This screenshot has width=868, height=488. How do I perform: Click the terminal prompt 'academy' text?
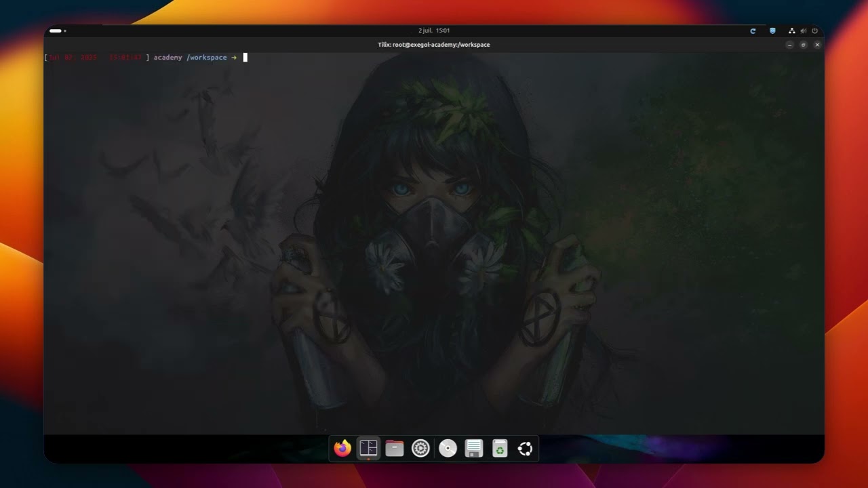tap(167, 58)
